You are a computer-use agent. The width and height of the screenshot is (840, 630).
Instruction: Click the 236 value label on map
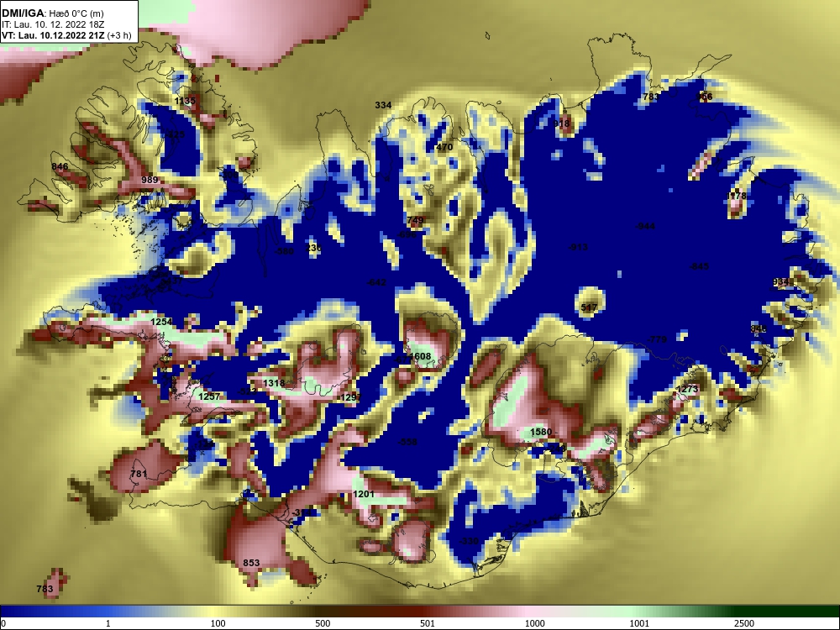tap(314, 248)
